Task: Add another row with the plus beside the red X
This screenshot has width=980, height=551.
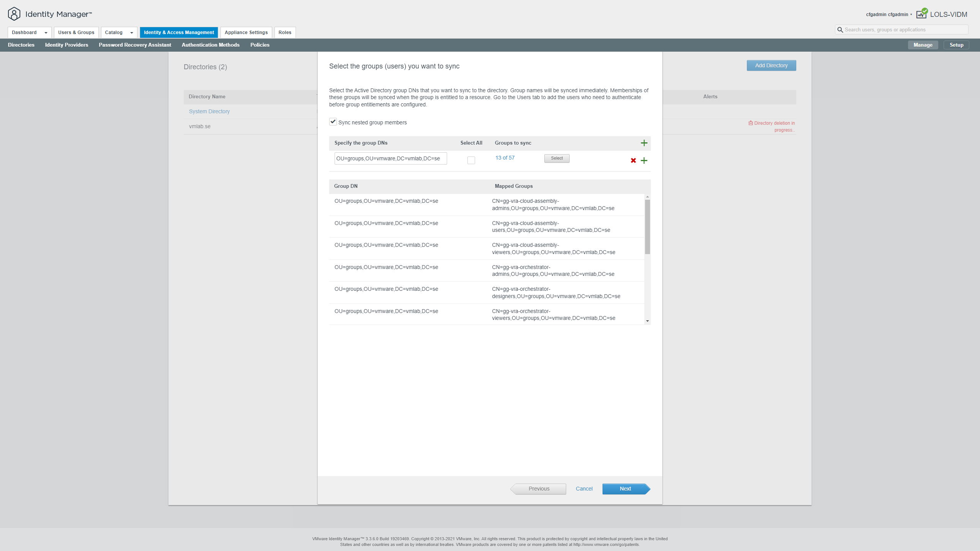Action: (x=644, y=160)
